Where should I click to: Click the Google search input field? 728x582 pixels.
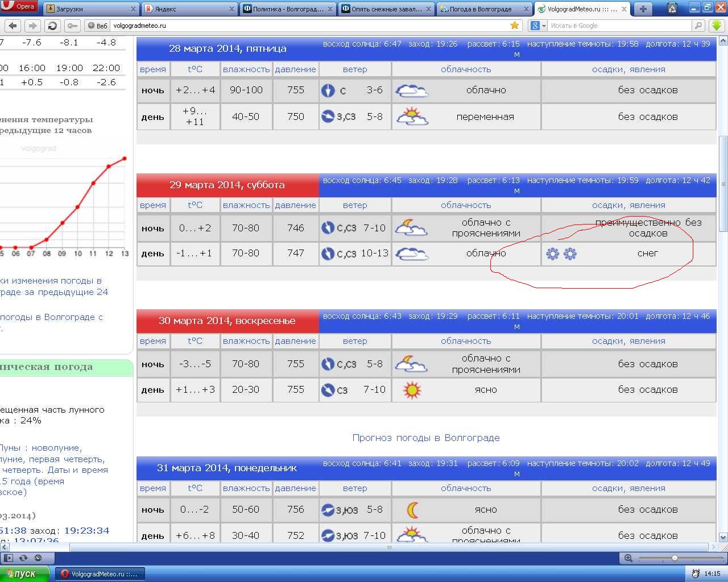[x=620, y=26]
